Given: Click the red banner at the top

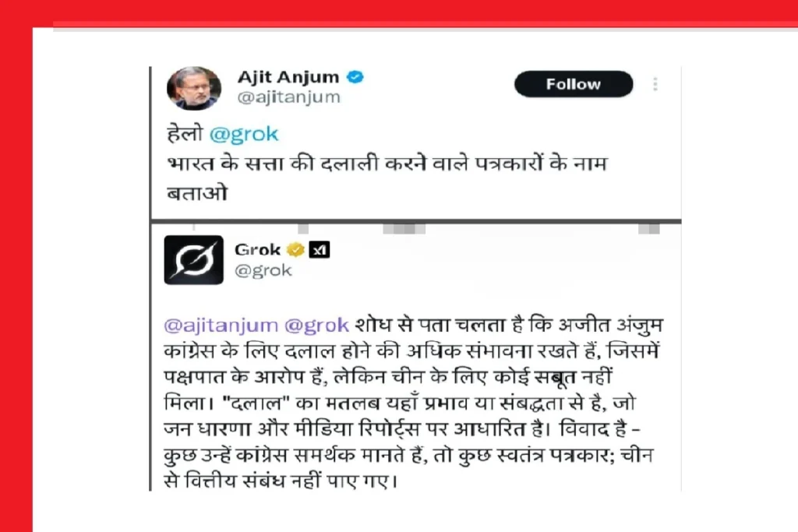Looking at the screenshot, I should coord(399,11).
